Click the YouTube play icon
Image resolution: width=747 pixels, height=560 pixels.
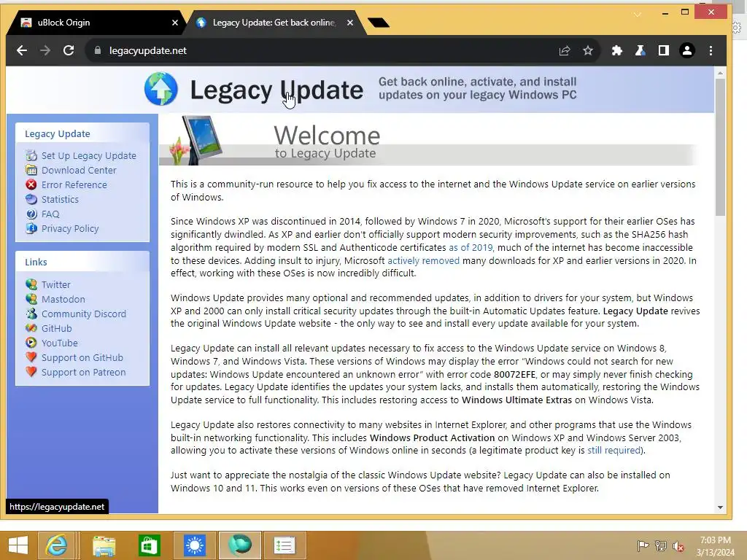31,343
